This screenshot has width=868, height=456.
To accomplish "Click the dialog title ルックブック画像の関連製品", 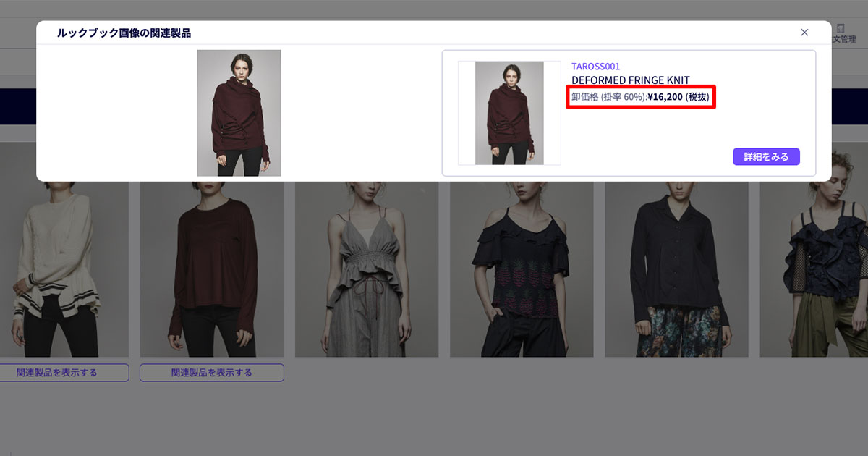I will pyautogui.click(x=124, y=33).
